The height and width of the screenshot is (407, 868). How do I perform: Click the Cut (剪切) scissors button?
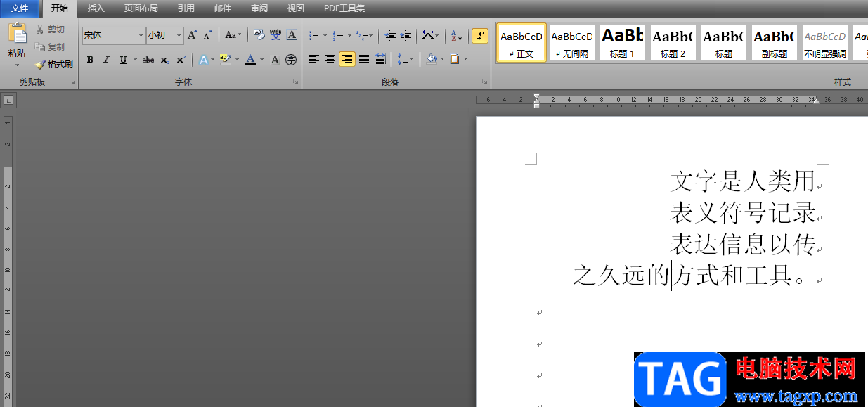pyautogui.click(x=49, y=30)
